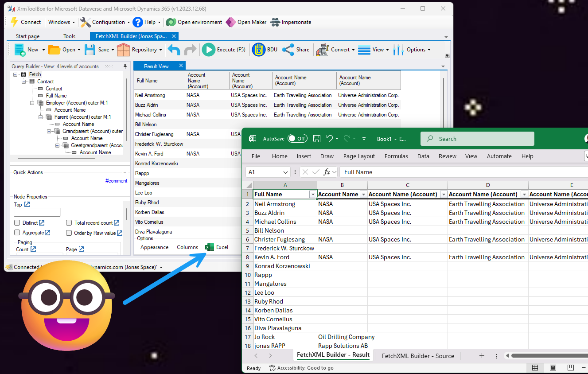The image size is (588, 374).
Task: Click the Share icon in FetchXML Builder
Action: coord(288,50)
